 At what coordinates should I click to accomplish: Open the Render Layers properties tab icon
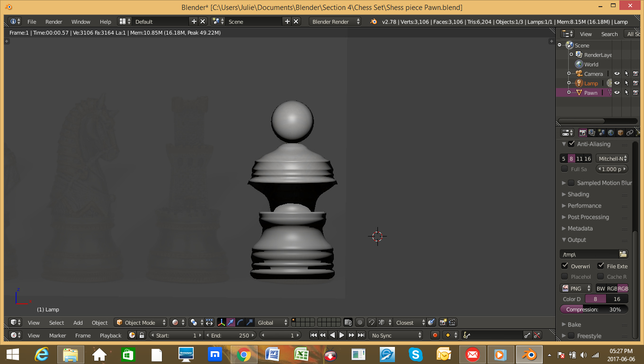pos(592,133)
